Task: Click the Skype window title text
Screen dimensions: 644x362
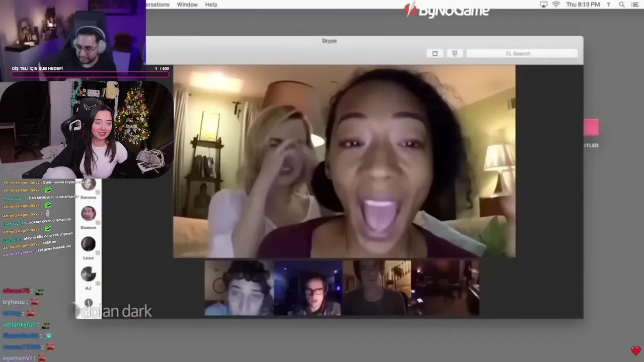Action: tap(329, 41)
